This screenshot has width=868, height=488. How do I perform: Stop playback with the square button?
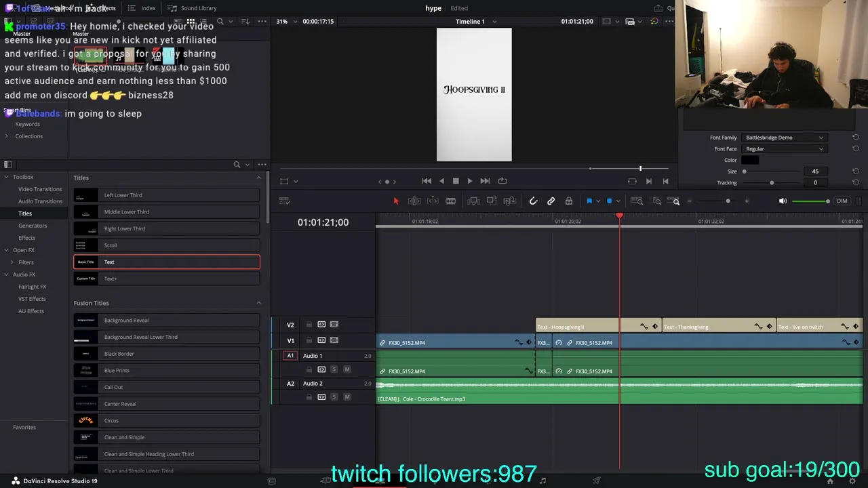click(x=456, y=181)
